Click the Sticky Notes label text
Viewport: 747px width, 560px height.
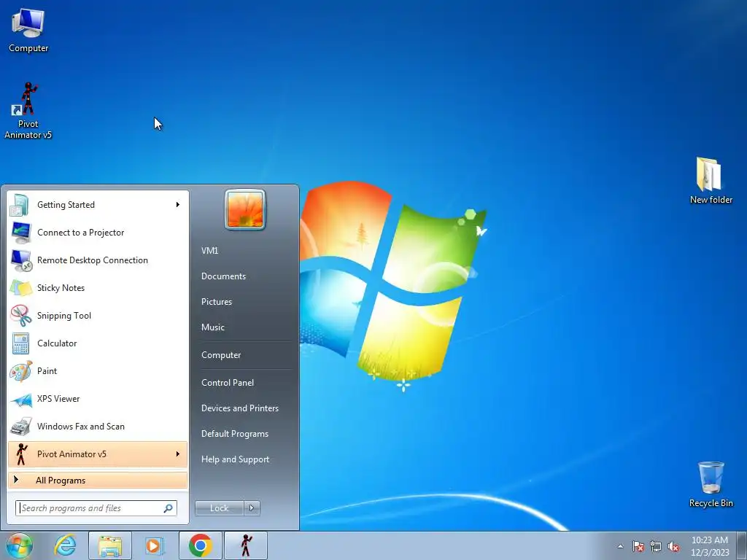point(61,288)
